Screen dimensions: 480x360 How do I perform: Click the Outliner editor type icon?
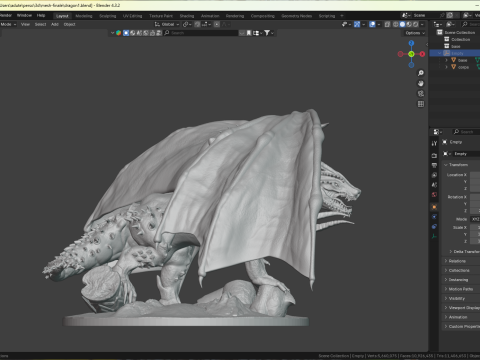437,24
